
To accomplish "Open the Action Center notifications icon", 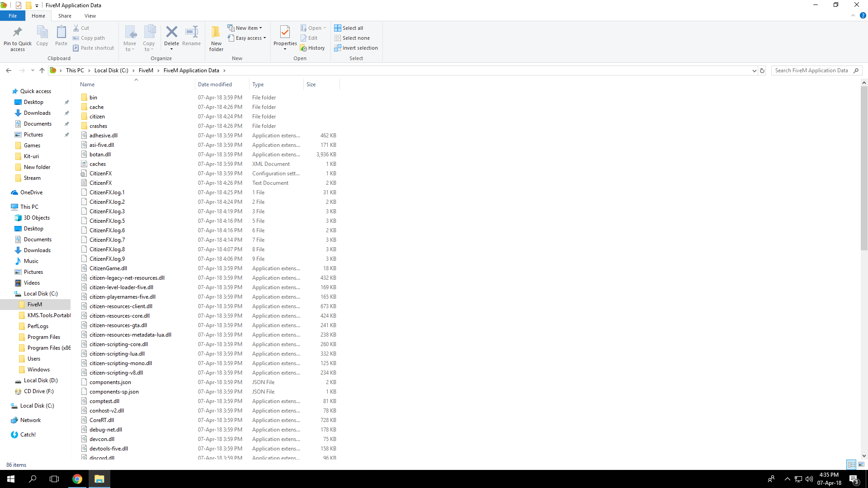I will [x=854, y=479].
